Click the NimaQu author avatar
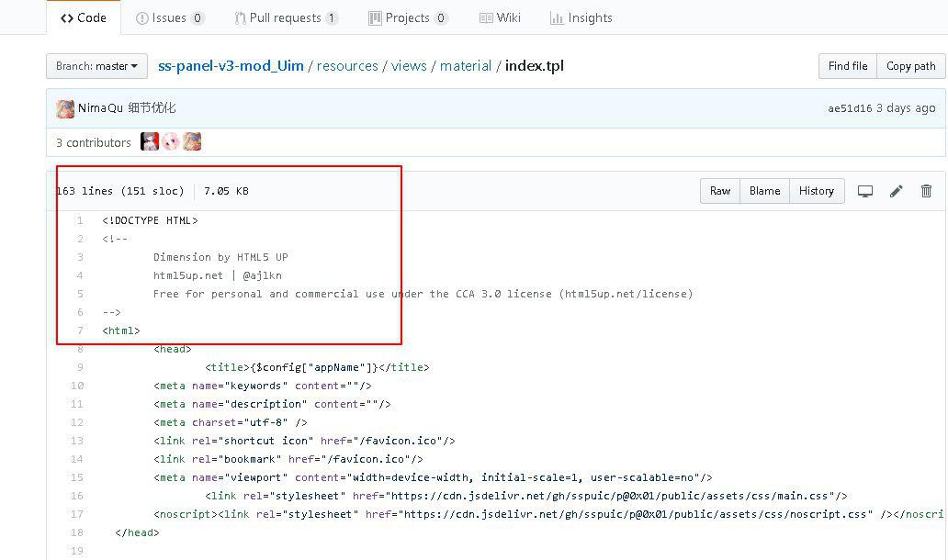The height and width of the screenshot is (560, 948). [64, 108]
